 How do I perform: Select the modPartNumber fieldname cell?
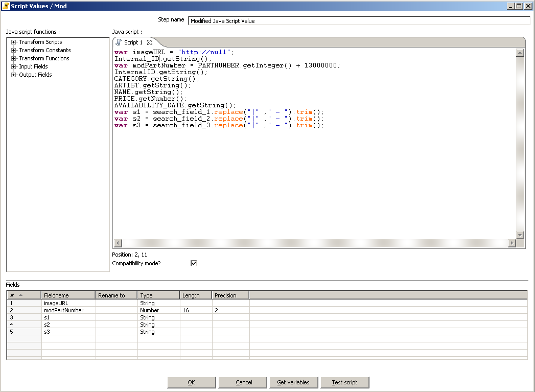pos(68,310)
